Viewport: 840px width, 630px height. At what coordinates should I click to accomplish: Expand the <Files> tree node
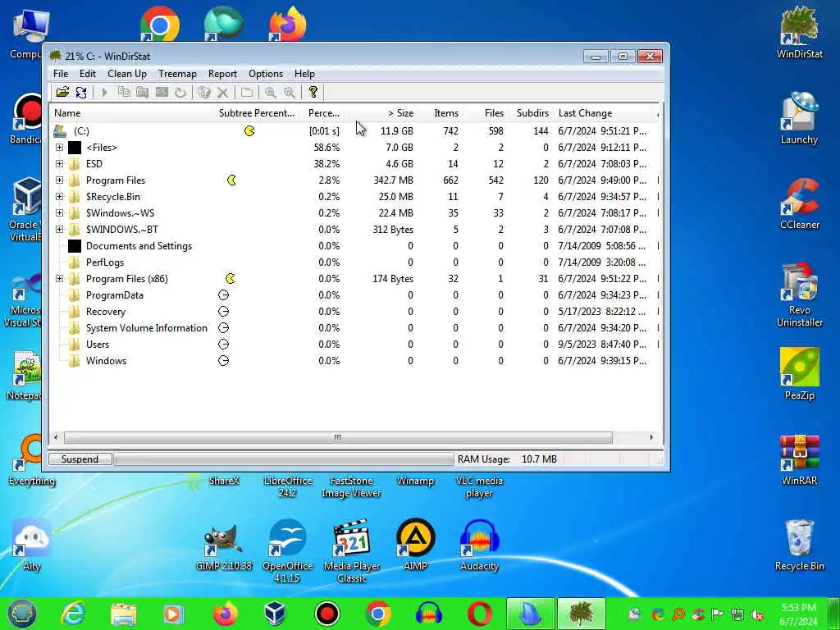pyautogui.click(x=59, y=148)
